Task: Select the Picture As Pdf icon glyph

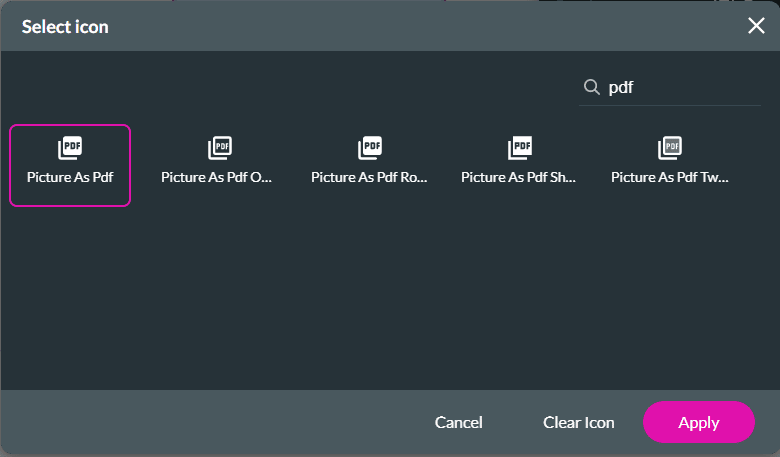Action: 70,149
